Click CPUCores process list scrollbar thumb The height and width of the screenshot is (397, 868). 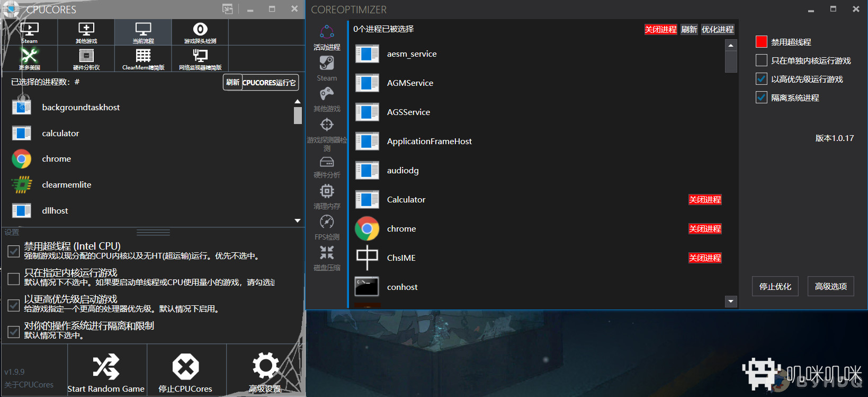pos(298,115)
